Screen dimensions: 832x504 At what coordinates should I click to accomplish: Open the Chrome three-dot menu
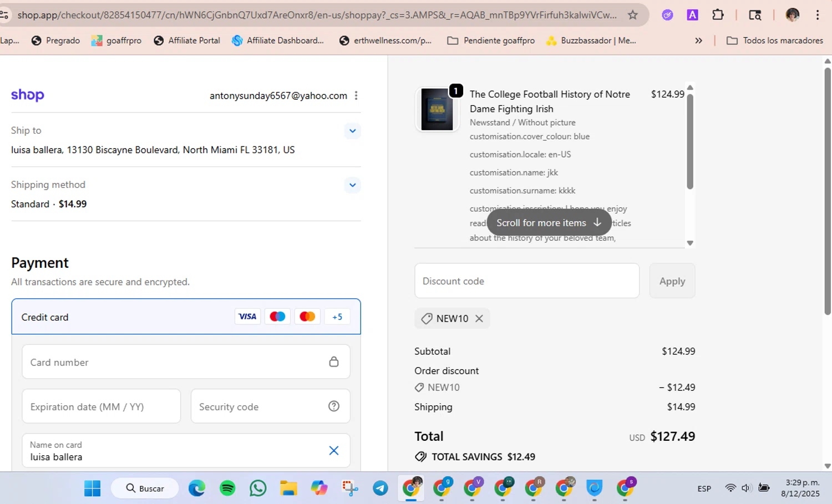pos(818,15)
